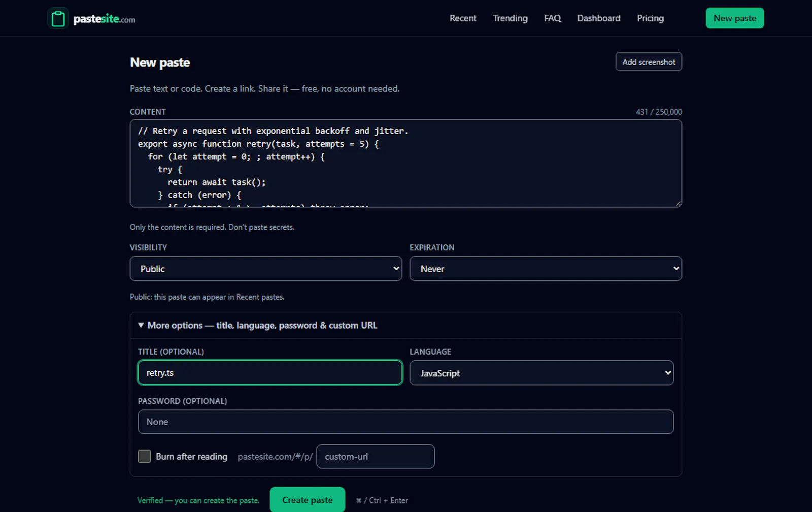Open the Trending page
The width and height of the screenshot is (812, 512).
(510, 18)
